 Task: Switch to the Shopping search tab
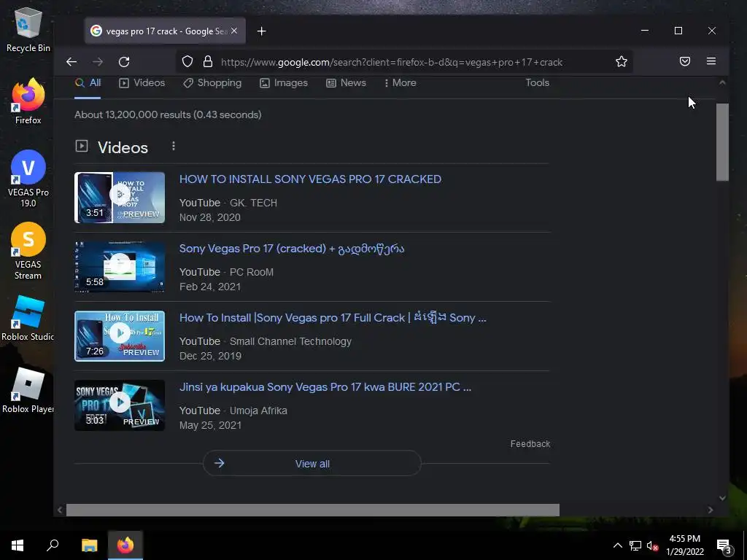pyautogui.click(x=212, y=83)
